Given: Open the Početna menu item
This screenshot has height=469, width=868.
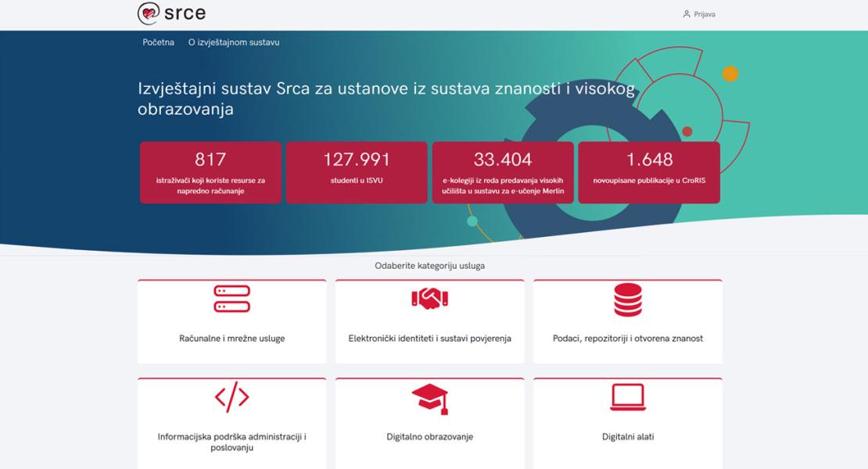Looking at the screenshot, I should 158,42.
